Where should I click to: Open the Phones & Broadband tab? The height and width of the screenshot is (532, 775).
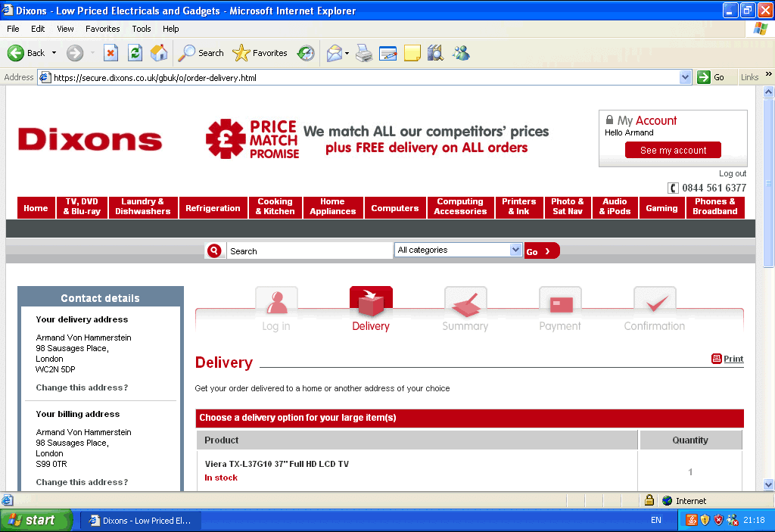click(714, 207)
